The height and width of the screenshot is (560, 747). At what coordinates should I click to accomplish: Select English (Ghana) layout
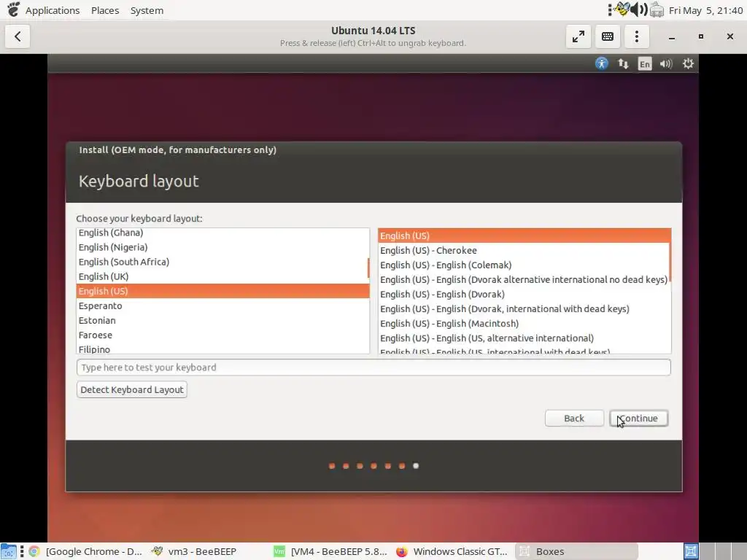pos(222,233)
